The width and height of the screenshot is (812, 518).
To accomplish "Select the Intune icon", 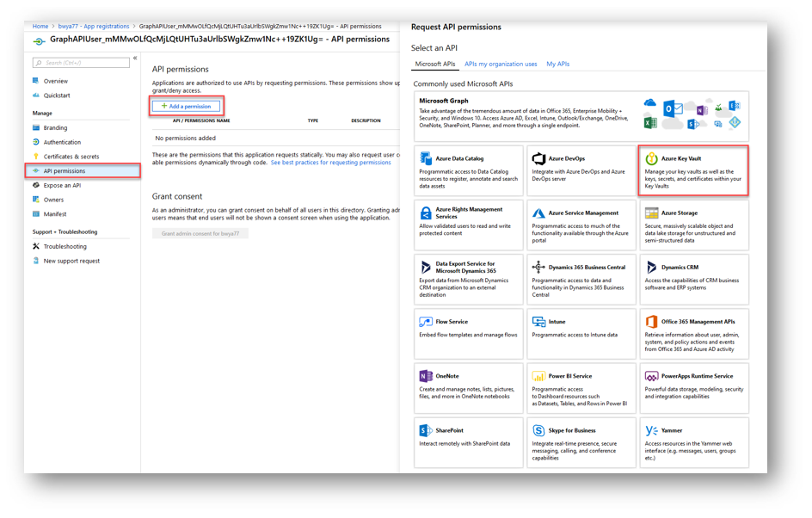I will click(538, 322).
